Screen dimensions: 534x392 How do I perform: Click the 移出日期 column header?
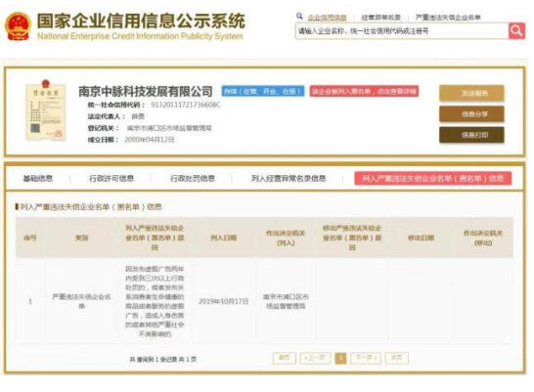click(x=421, y=238)
